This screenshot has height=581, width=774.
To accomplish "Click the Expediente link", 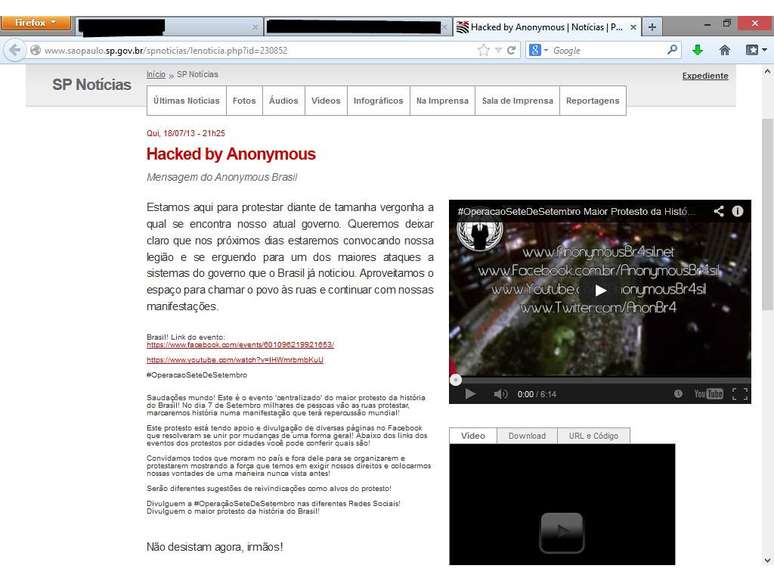I will coord(705,76).
